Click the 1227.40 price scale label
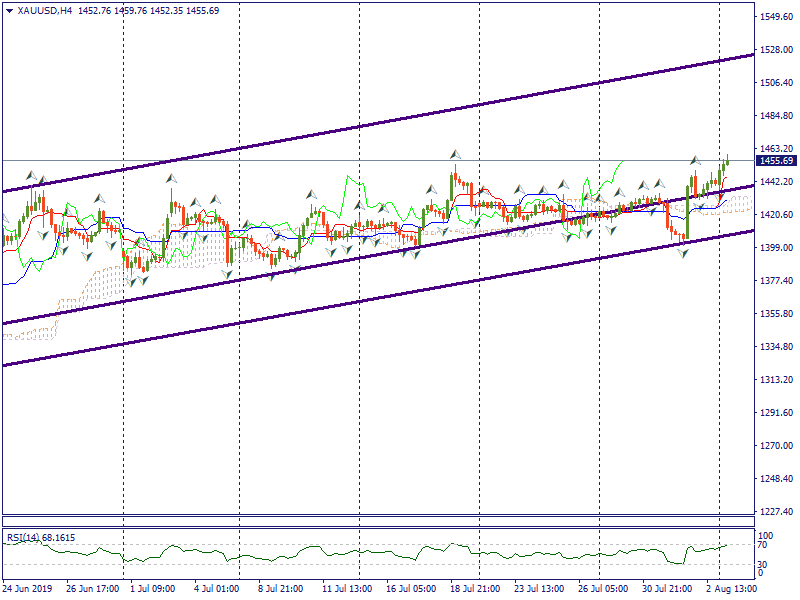Viewport: 800px width, 600px height. coord(775,511)
